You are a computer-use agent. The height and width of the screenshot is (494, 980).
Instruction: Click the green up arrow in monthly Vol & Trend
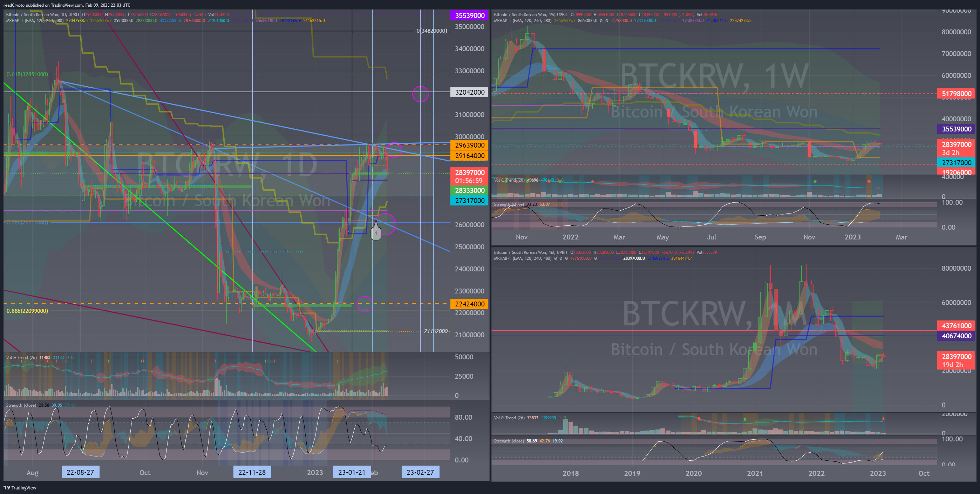(x=745, y=419)
